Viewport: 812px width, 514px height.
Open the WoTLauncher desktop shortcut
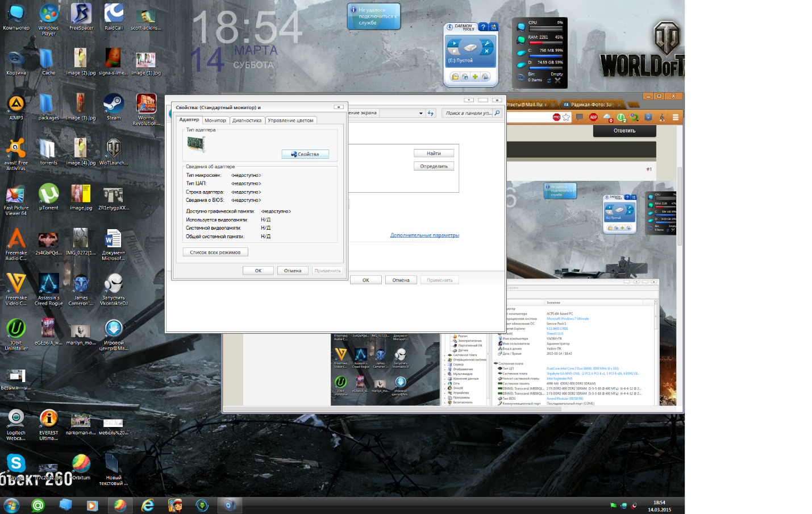[x=114, y=152]
